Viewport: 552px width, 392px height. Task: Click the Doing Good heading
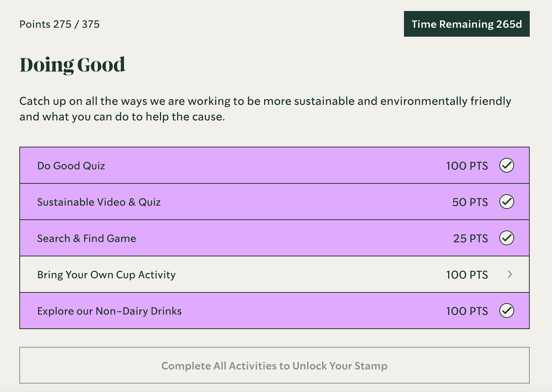(72, 65)
